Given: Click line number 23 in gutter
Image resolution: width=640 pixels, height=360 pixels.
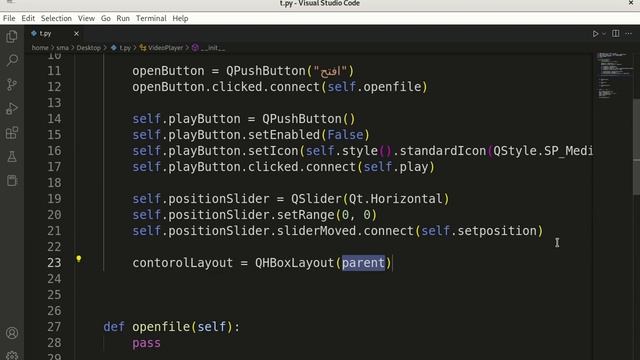Looking at the screenshot, I should [54, 263].
